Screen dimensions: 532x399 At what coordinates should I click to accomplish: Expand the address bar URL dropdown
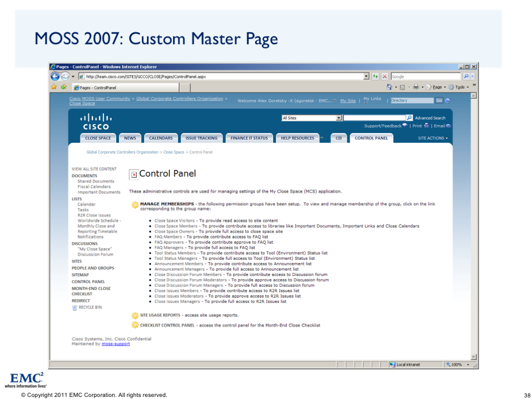click(x=366, y=76)
